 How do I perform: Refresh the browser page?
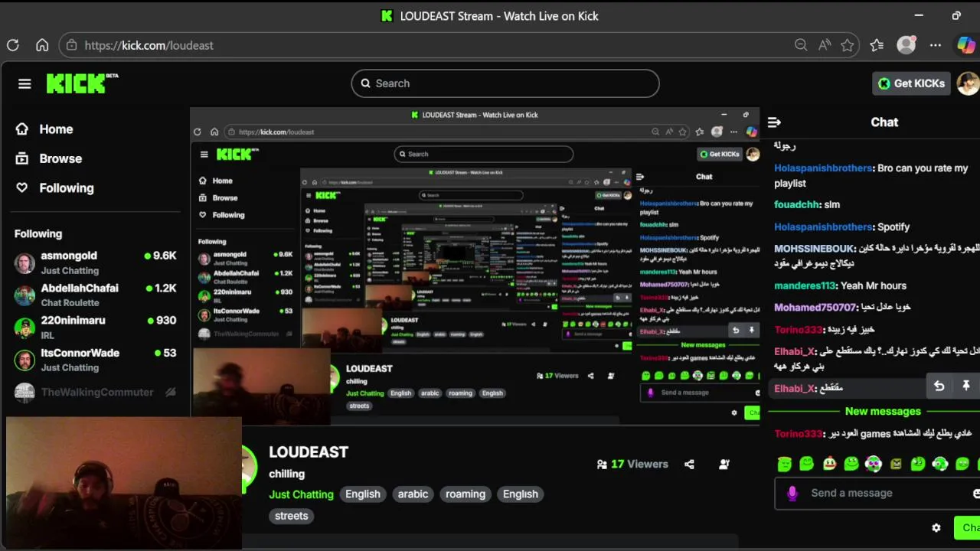(x=13, y=45)
